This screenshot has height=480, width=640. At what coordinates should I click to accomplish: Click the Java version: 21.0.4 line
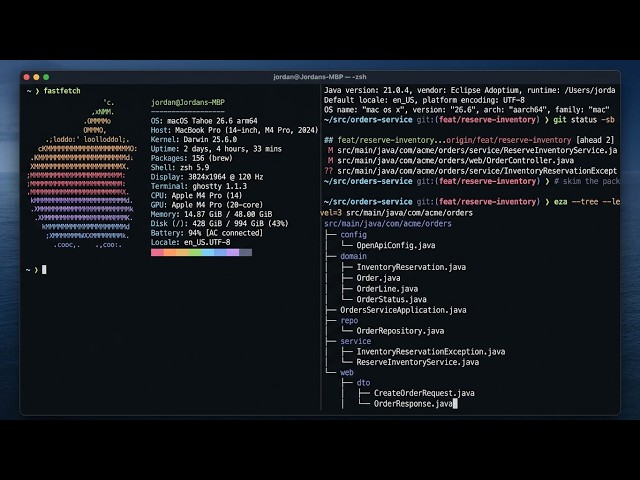469,90
